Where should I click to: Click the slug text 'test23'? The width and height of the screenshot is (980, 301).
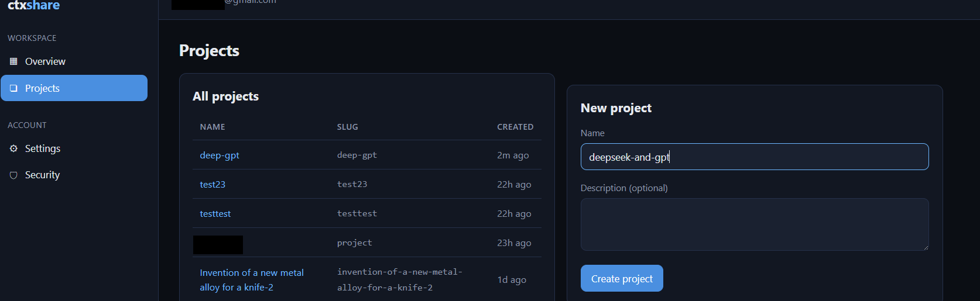[352, 184]
